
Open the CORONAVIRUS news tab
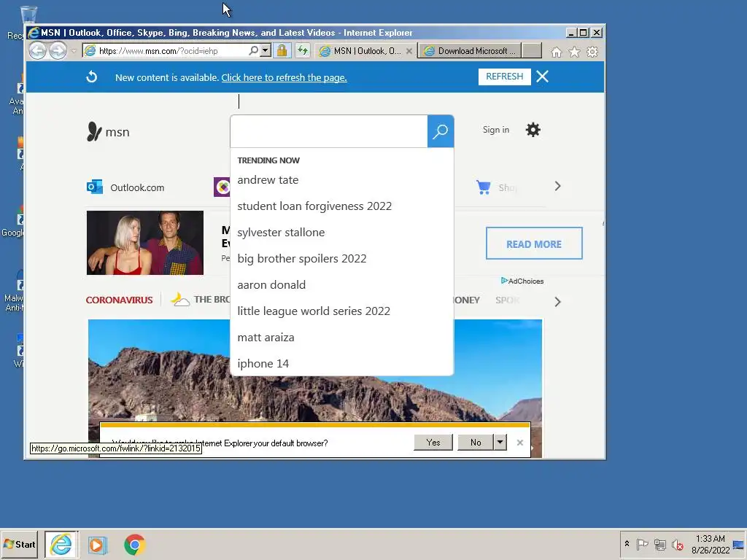(119, 300)
